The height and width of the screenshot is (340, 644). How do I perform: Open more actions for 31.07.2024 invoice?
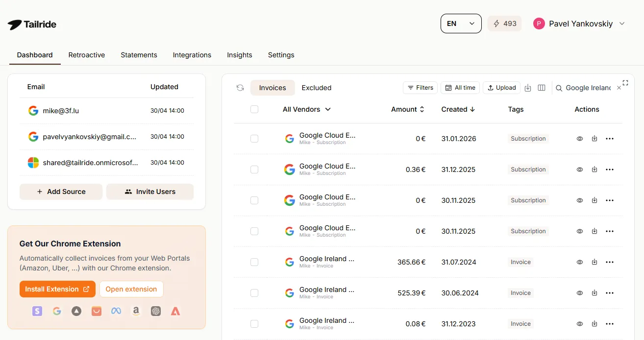610,262
